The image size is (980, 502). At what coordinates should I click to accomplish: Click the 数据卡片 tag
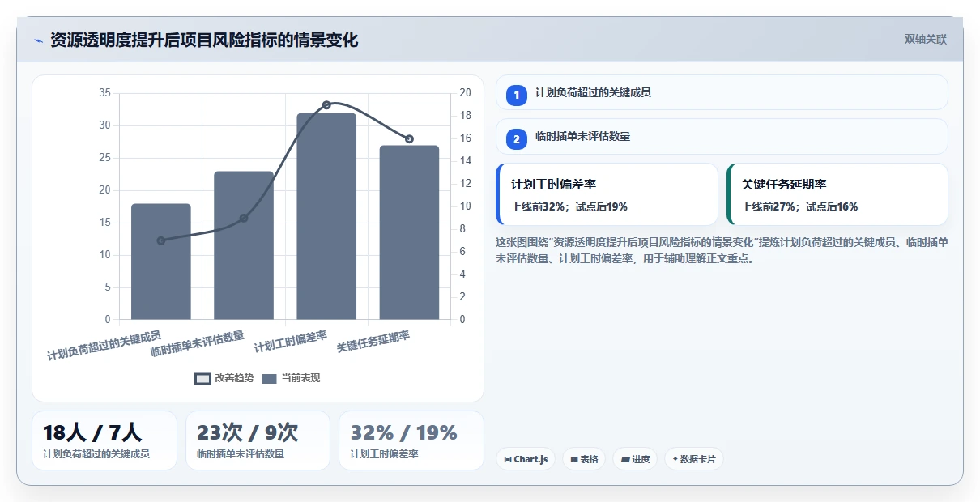[x=693, y=459]
